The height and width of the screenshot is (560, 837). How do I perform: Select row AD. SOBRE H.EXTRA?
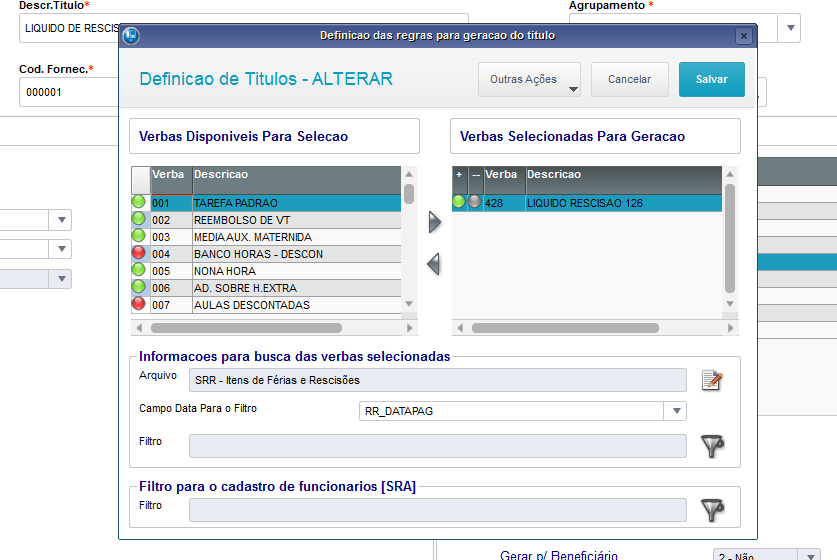pos(266,288)
